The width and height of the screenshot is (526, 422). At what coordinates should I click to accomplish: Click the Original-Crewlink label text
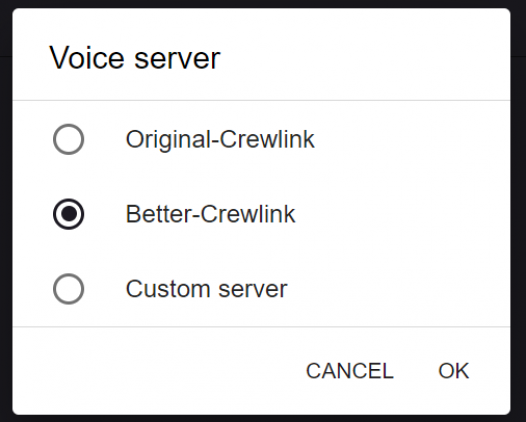220,140
